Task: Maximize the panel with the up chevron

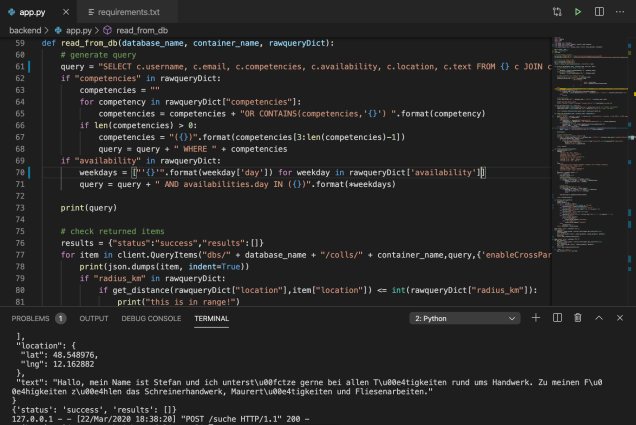Action: (x=599, y=318)
